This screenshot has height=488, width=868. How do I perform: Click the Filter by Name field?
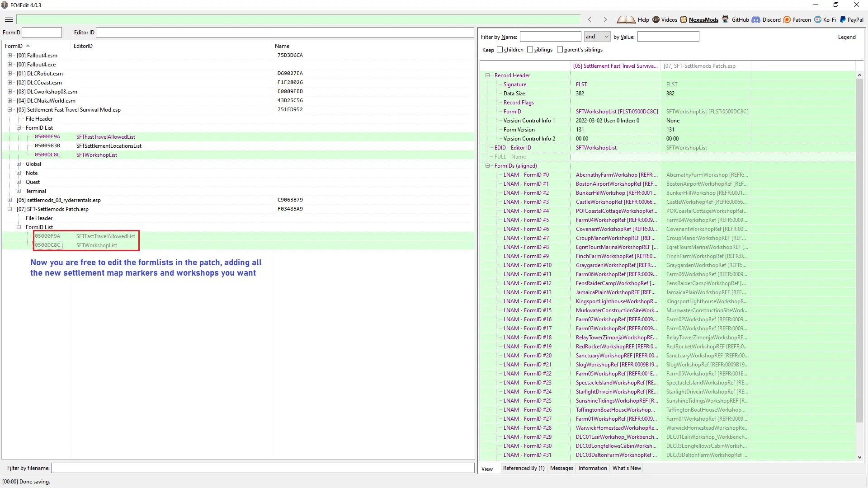click(x=550, y=37)
